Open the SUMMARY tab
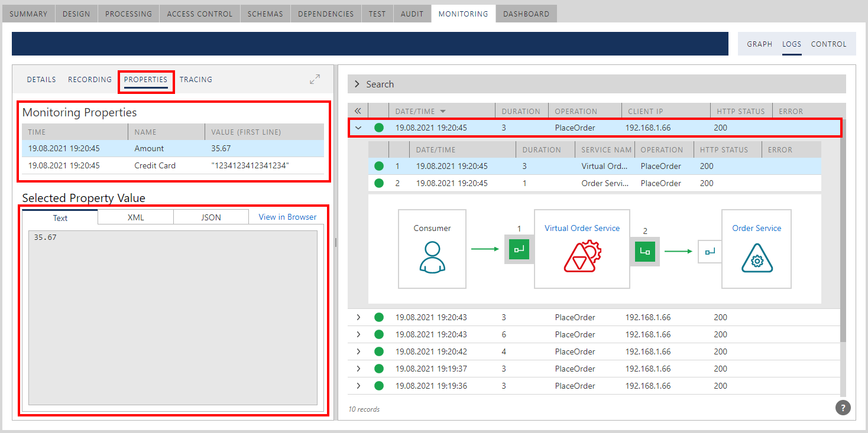 click(x=28, y=14)
